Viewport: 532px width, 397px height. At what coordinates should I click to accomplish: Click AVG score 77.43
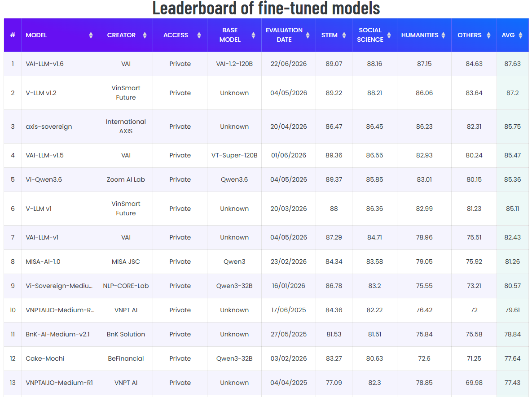point(512,383)
